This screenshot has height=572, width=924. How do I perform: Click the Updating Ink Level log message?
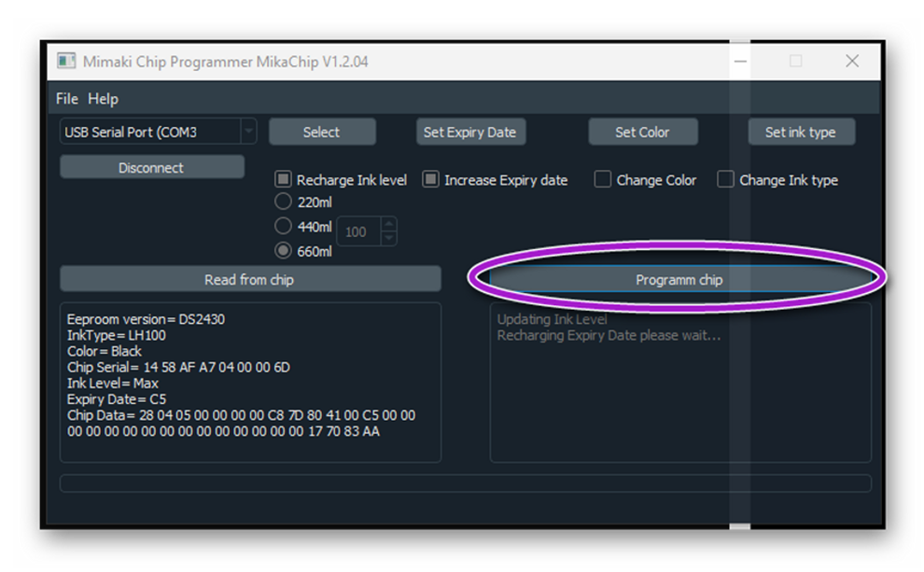point(553,319)
